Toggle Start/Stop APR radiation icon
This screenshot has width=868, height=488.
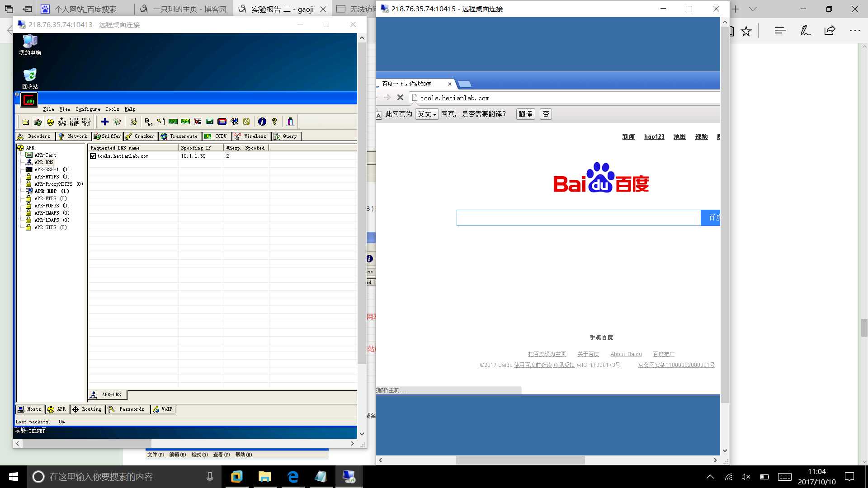tap(50, 122)
